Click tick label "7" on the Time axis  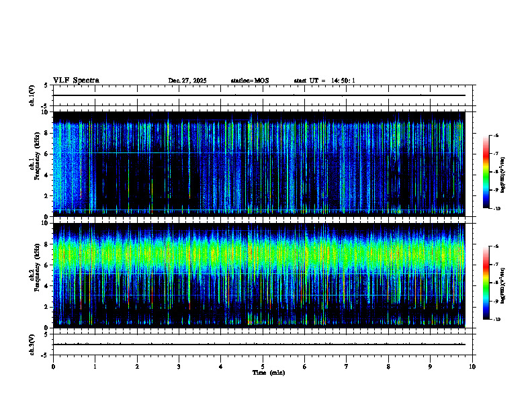click(x=347, y=367)
